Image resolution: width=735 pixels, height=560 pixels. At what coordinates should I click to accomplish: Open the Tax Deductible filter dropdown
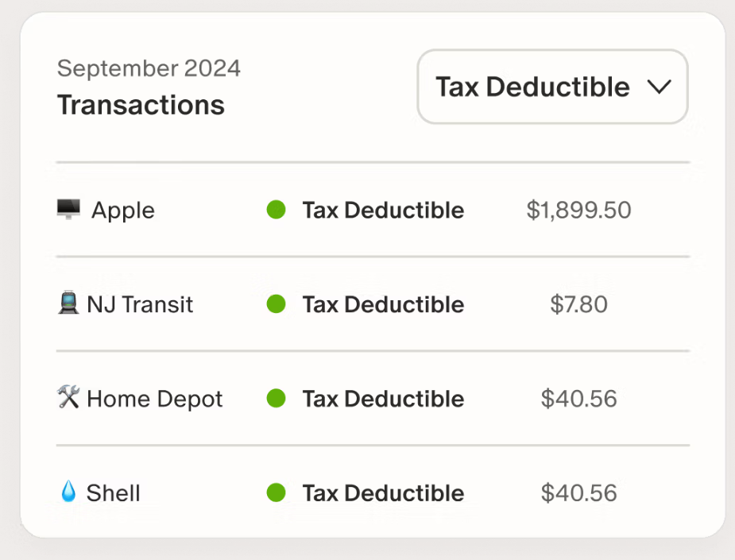[x=552, y=87]
